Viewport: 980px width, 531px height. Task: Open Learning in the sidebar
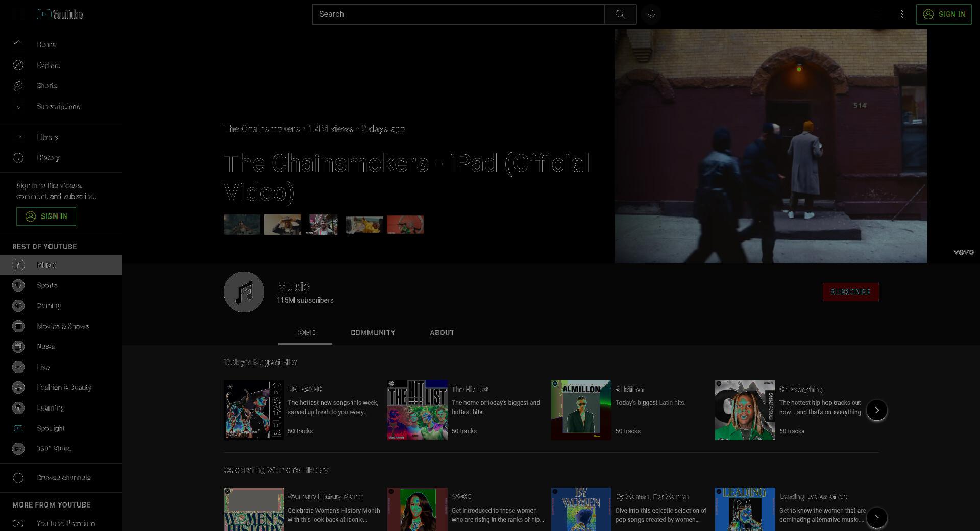coord(61,408)
